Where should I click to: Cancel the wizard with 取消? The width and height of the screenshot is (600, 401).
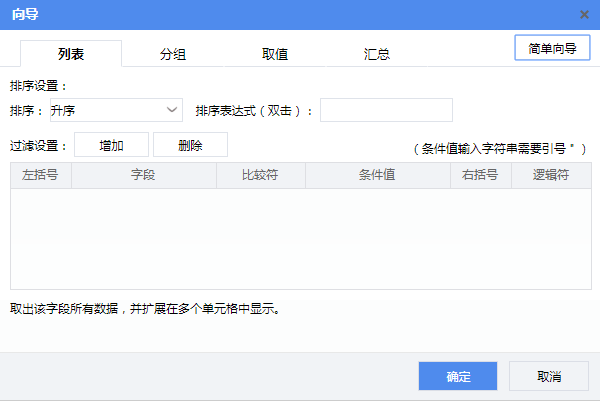click(x=549, y=377)
